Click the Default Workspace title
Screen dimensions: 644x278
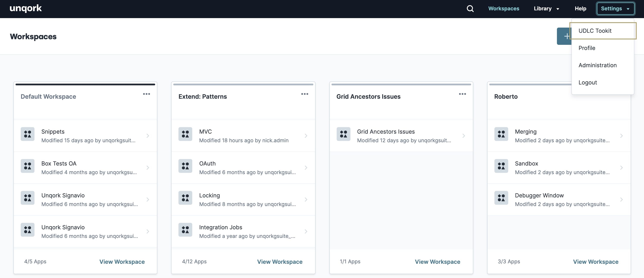48,97
